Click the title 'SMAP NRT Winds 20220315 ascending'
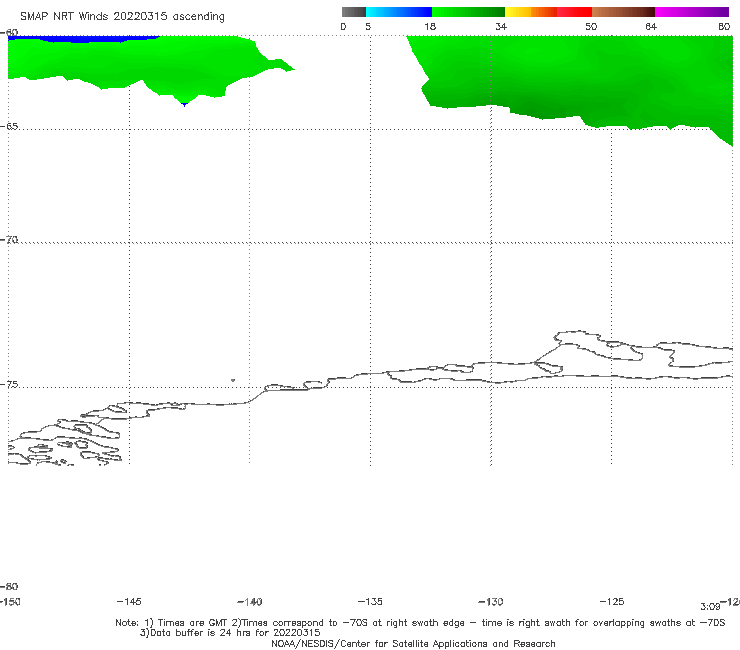Image resolution: width=740 pixels, height=650 pixels. pos(122,17)
